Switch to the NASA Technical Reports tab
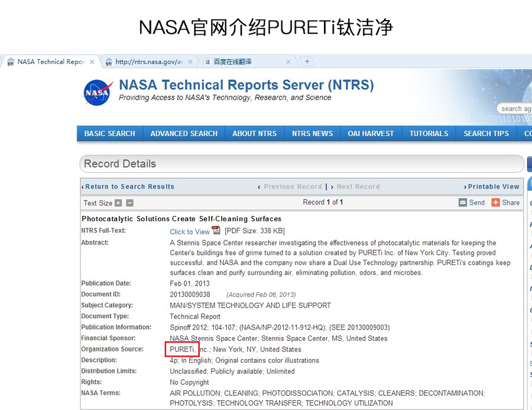The width and height of the screenshot is (532, 410). coord(50,62)
